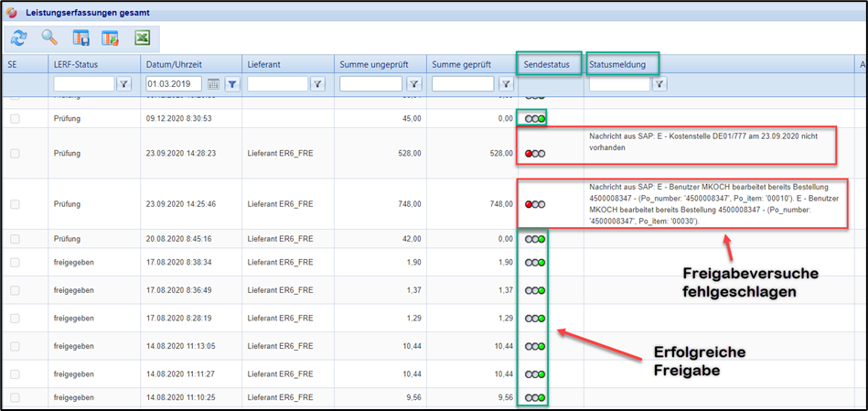Open the calendar picker in Datum/Uhrzeit filter

click(213, 84)
